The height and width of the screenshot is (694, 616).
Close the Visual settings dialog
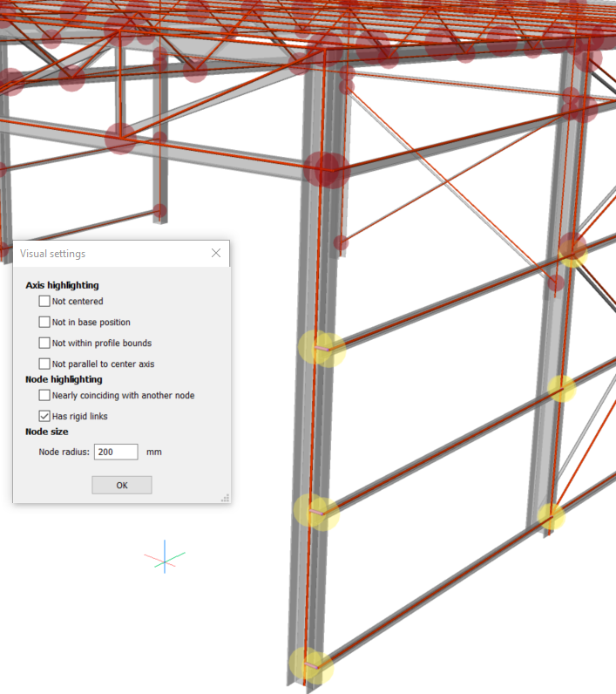coord(216,254)
